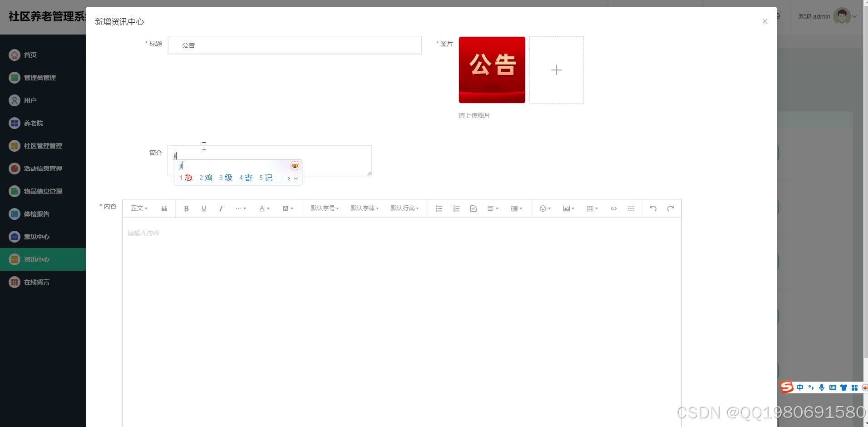
Task: Expand the IME candidate list
Action: (x=296, y=178)
